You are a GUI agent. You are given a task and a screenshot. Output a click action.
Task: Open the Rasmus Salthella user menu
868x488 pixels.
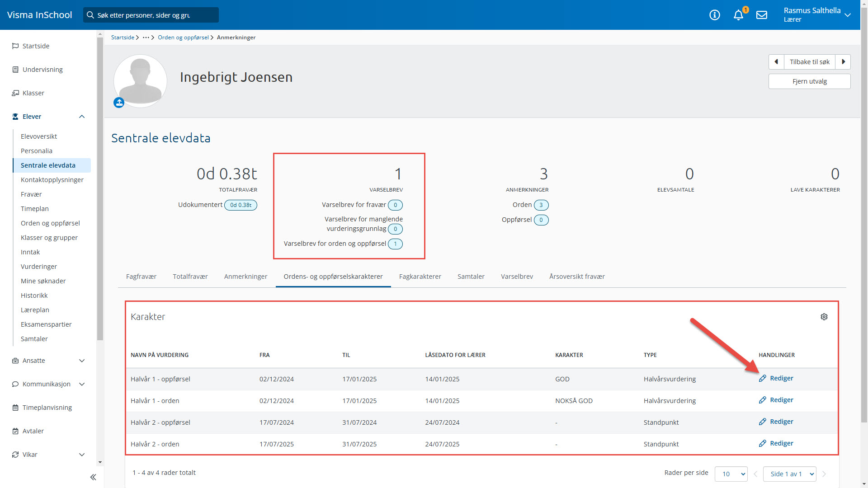tap(817, 14)
